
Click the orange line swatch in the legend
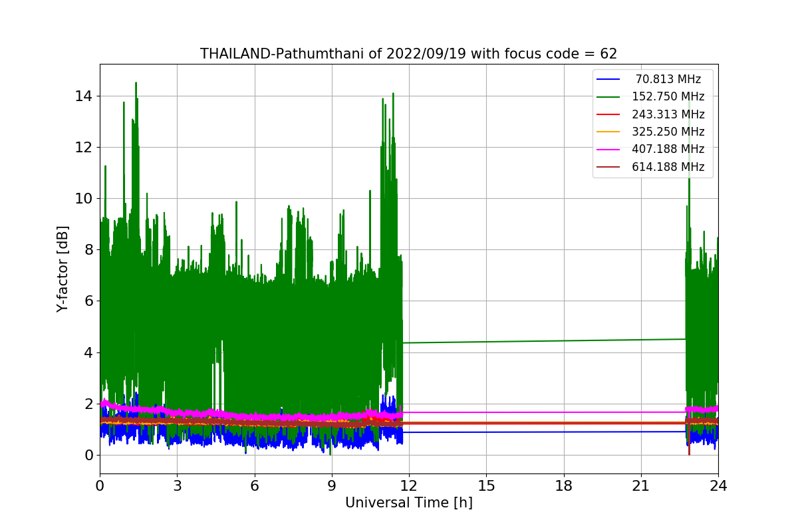[608, 132]
